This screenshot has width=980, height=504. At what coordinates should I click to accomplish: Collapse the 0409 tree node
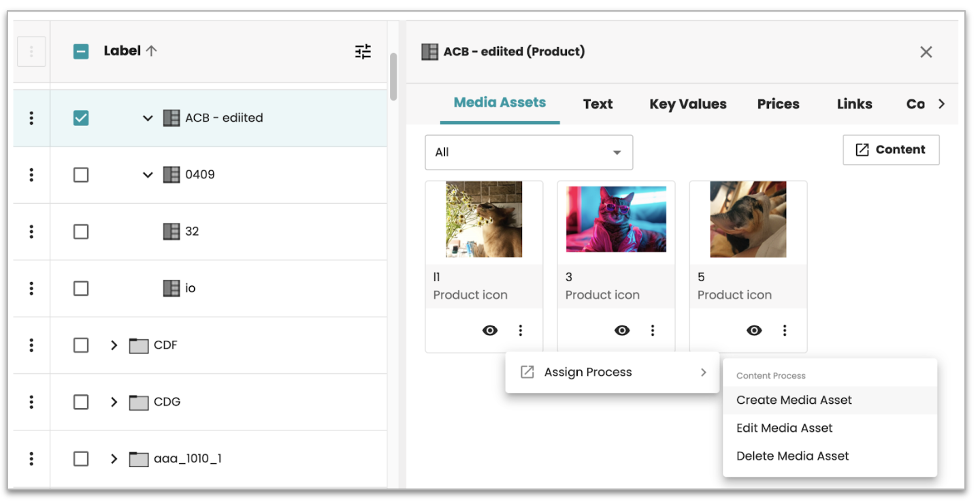click(148, 175)
